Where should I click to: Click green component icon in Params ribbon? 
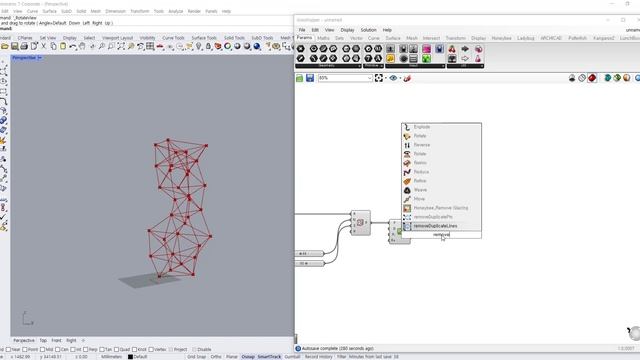tap(426, 59)
